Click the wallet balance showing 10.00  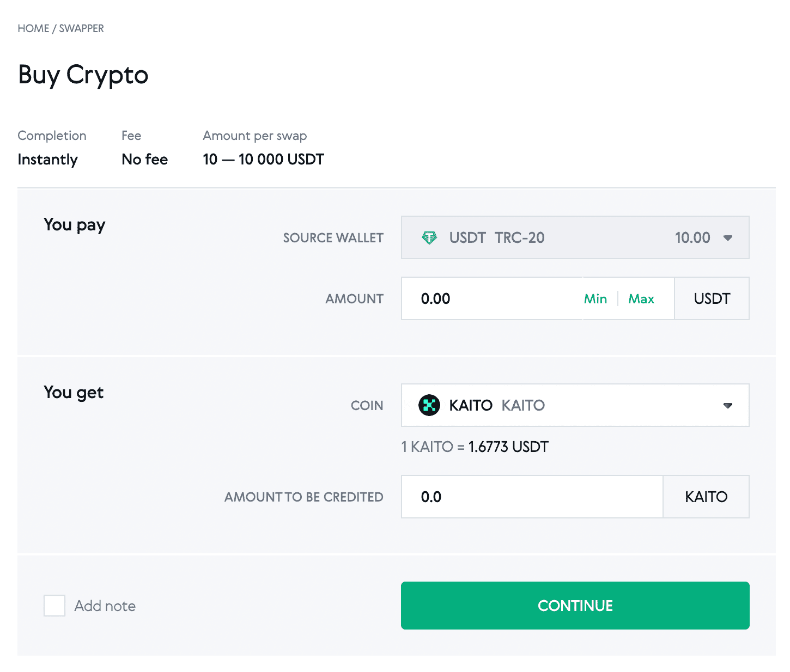(x=693, y=237)
